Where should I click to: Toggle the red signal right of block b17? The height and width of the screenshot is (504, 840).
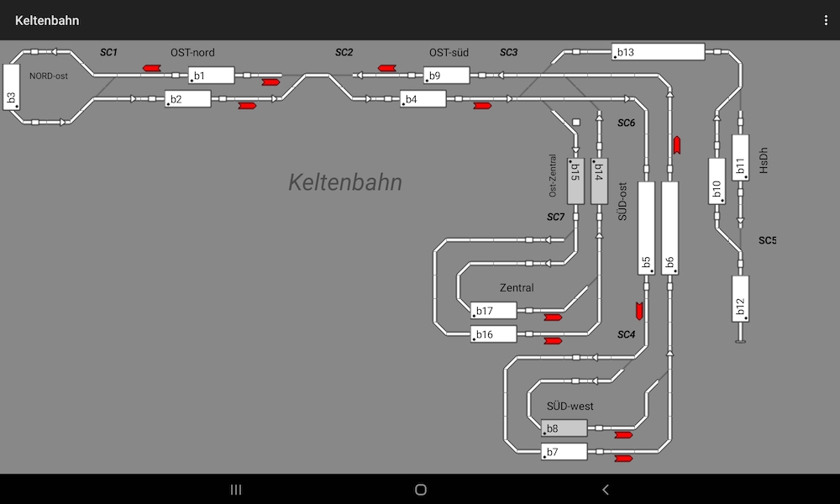553,318
